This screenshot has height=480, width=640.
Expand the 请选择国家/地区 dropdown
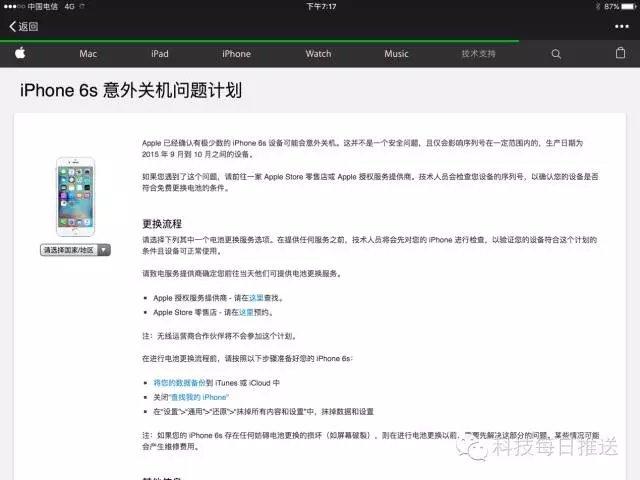click(x=75, y=250)
